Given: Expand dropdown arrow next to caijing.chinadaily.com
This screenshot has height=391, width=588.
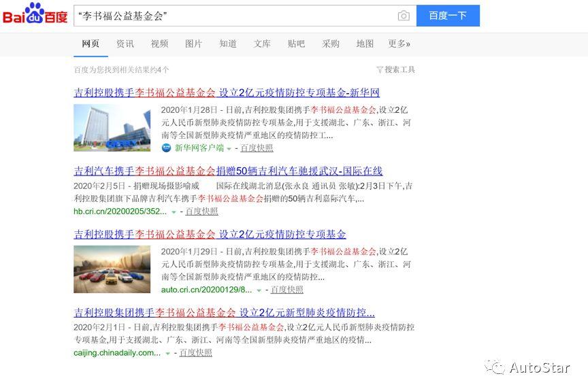Looking at the screenshot, I should pos(167,354).
